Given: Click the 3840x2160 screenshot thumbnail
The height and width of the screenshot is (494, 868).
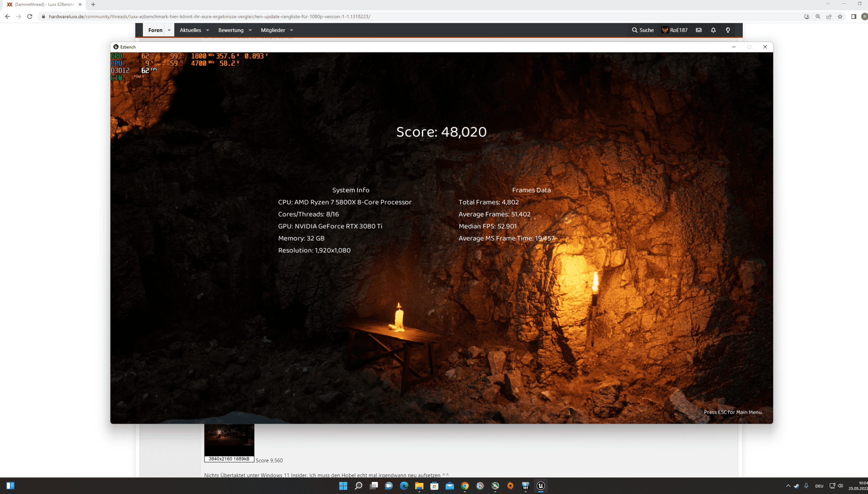Looking at the screenshot, I should point(229,443).
